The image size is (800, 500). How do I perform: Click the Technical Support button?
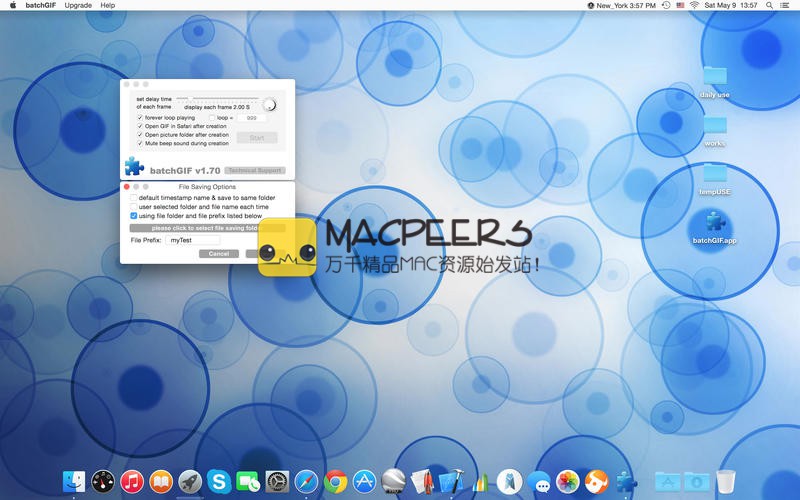tap(255, 171)
